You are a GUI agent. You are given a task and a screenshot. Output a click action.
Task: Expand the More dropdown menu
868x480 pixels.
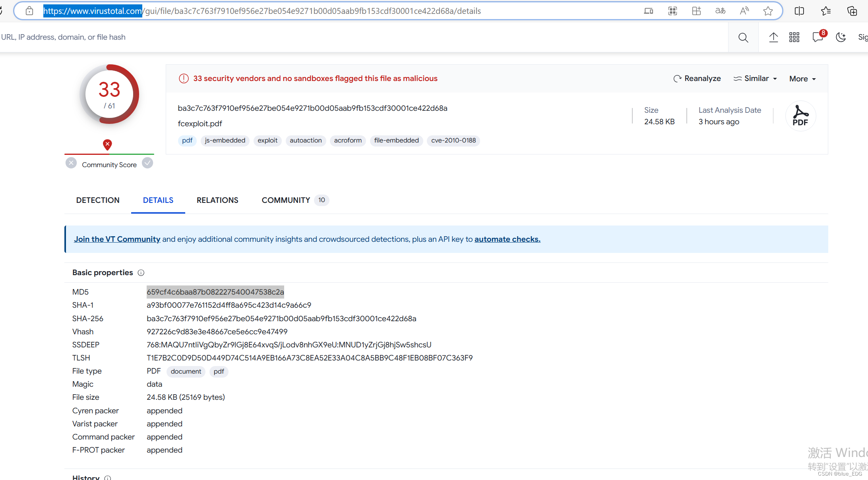[x=802, y=79]
